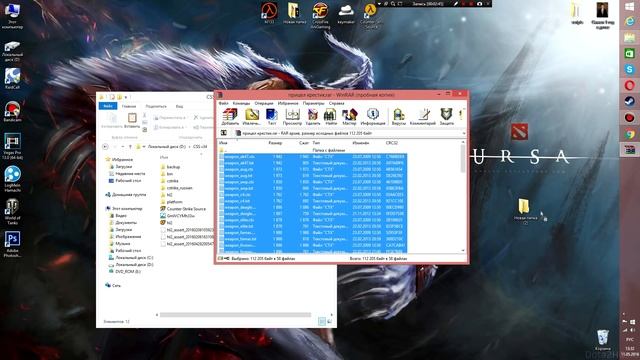Select the Bandicam desktop icon
This screenshot has height=360, width=640.
pos(12,111)
